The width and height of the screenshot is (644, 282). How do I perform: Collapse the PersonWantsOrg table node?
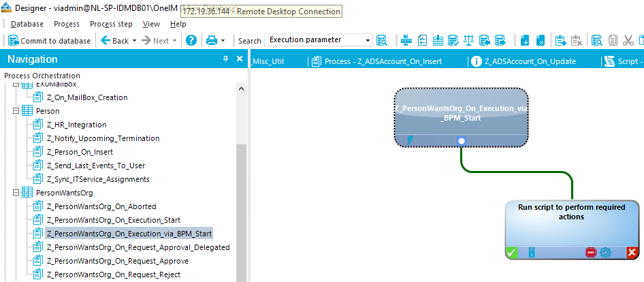coord(16,192)
